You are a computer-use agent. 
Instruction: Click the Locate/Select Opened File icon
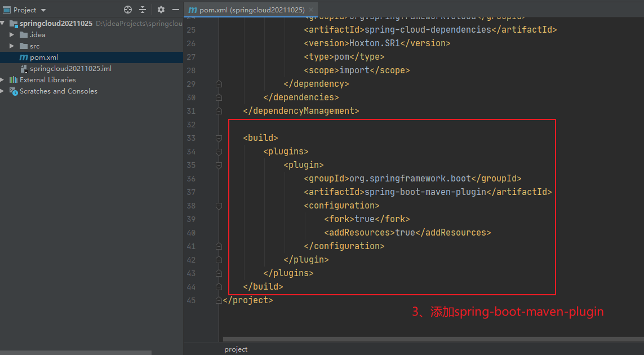click(128, 10)
